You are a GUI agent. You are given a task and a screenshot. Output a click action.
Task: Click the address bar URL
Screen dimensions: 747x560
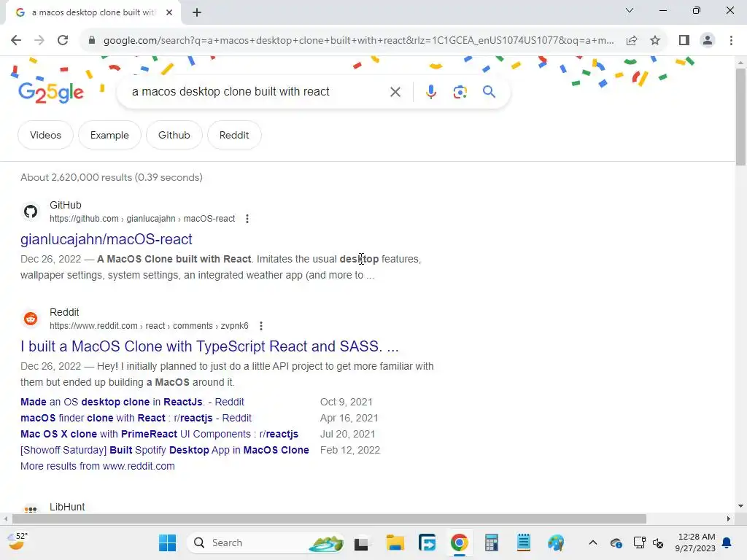pos(358,41)
